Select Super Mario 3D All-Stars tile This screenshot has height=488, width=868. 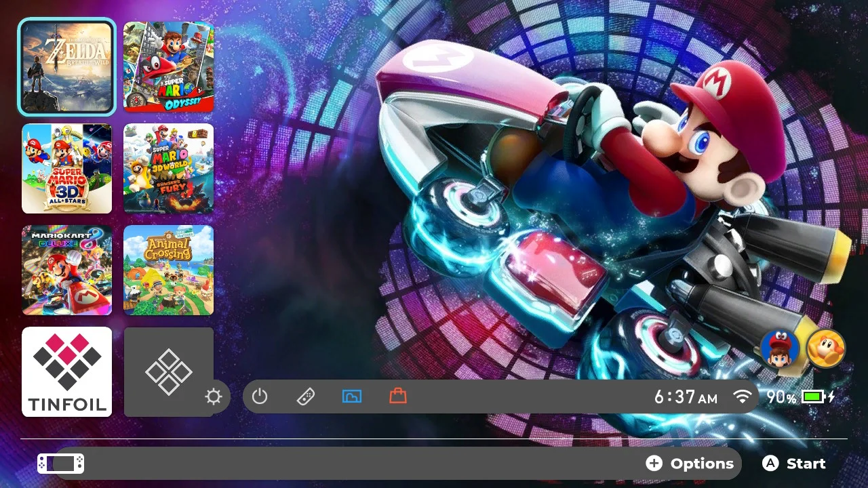66,168
